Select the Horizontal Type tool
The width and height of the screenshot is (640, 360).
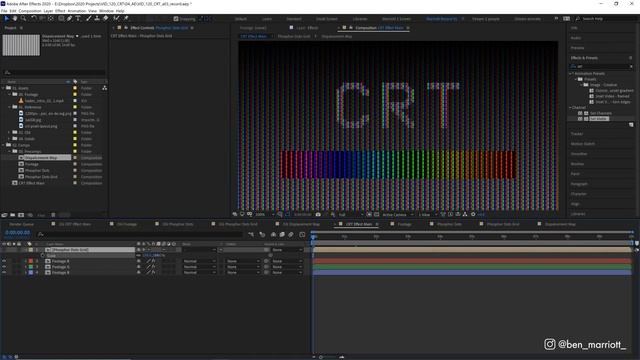(x=78, y=18)
